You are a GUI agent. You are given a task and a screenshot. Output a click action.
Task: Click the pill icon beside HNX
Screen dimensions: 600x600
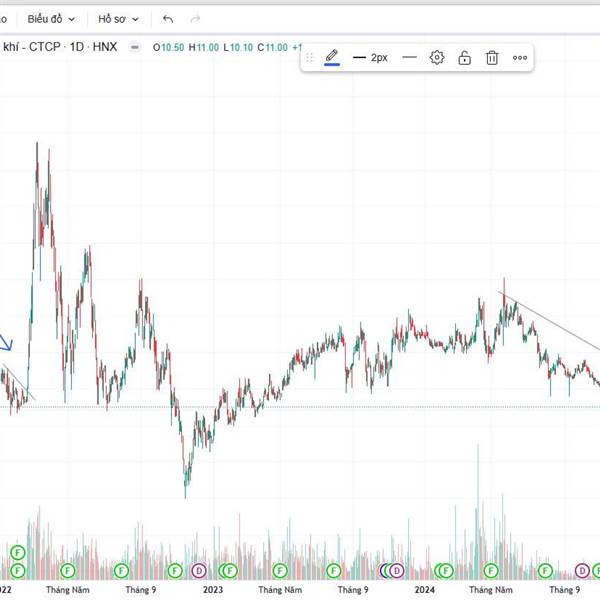click(135, 47)
